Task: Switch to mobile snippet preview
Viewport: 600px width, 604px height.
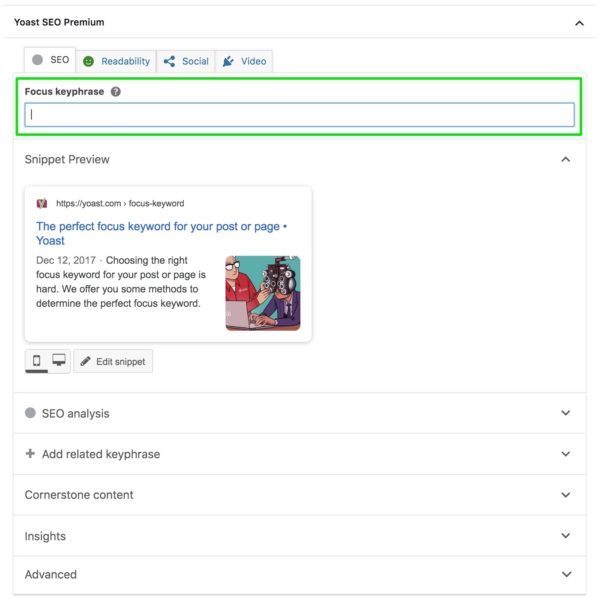Action: (x=37, y=361)
